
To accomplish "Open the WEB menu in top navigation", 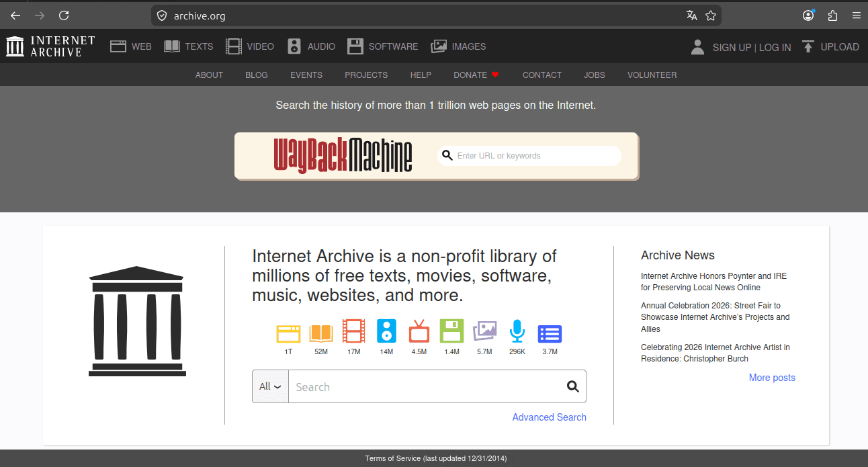I will [131, 46].
